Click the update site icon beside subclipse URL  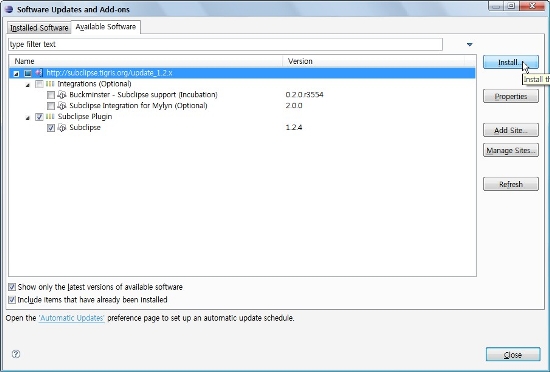(x=39, y=73)
